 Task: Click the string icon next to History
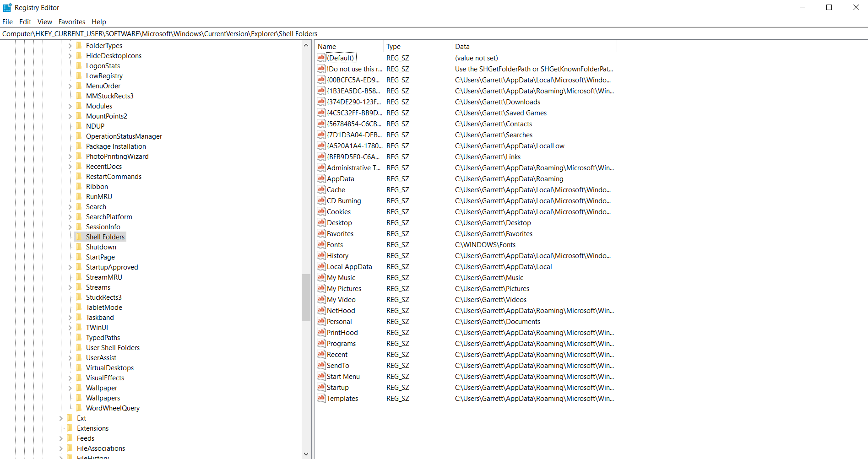321,255
